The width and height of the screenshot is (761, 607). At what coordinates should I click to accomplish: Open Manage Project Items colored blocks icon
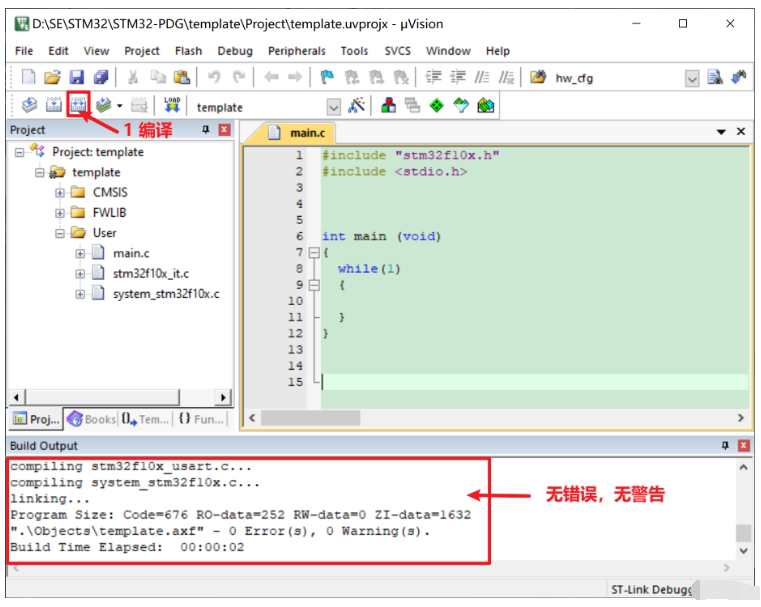coord(388,105)
